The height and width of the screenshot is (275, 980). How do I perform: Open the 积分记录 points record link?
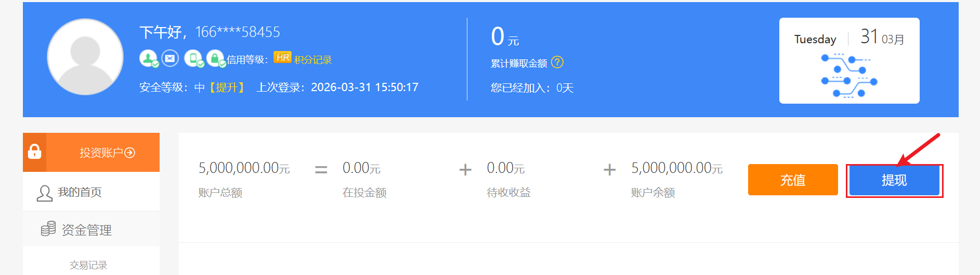click(313, 60)
